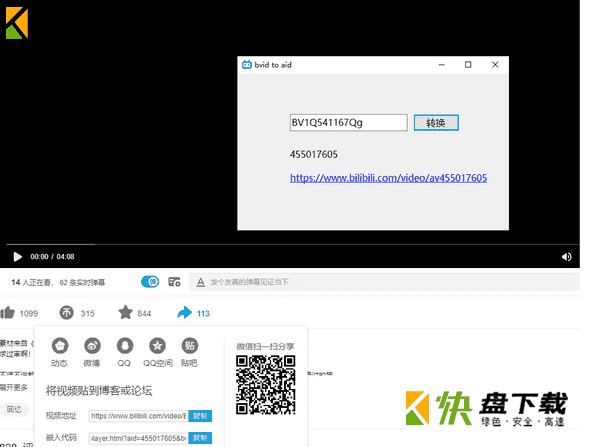Share to 贴吧 icon
Screen dimensions: 600x447
(190, 346)
